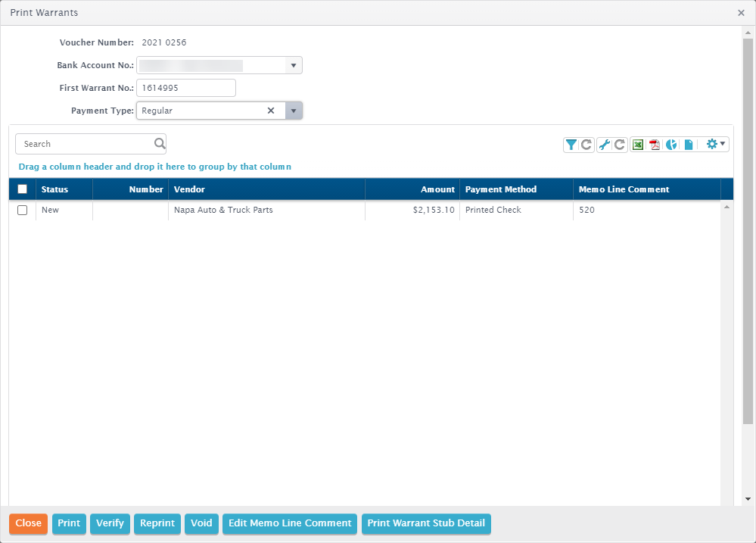Click into the First Warrant No. field

point(186,88)
